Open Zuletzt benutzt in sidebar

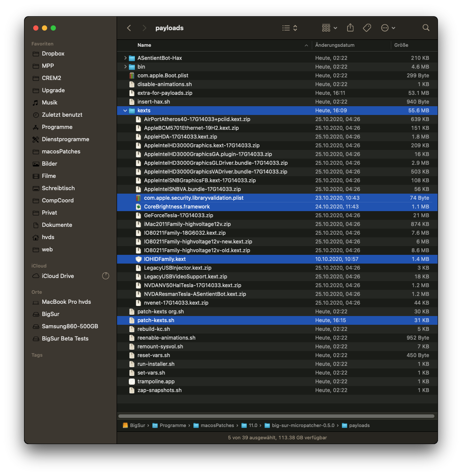point(62,115)
